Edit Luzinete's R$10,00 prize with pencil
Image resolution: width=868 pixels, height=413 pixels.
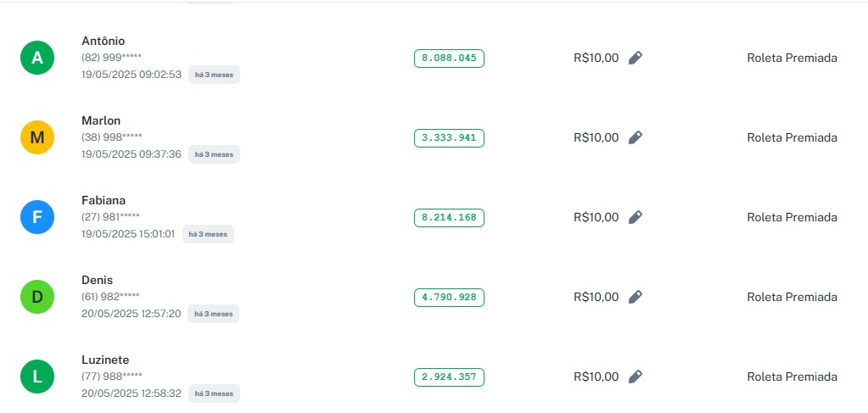coord(636,377)
